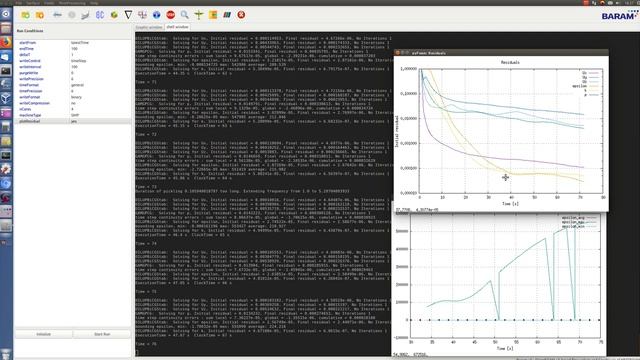Click the yellow-orange square toolbar icon
This screenshot has height=360, width=640.
tap(213, 15)
